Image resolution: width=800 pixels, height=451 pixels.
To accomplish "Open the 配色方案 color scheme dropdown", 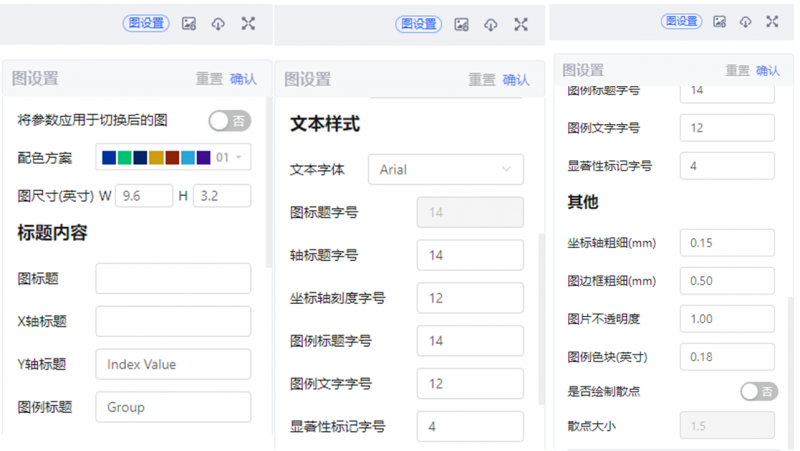I will pyautogui.click(x=173, y=157).
